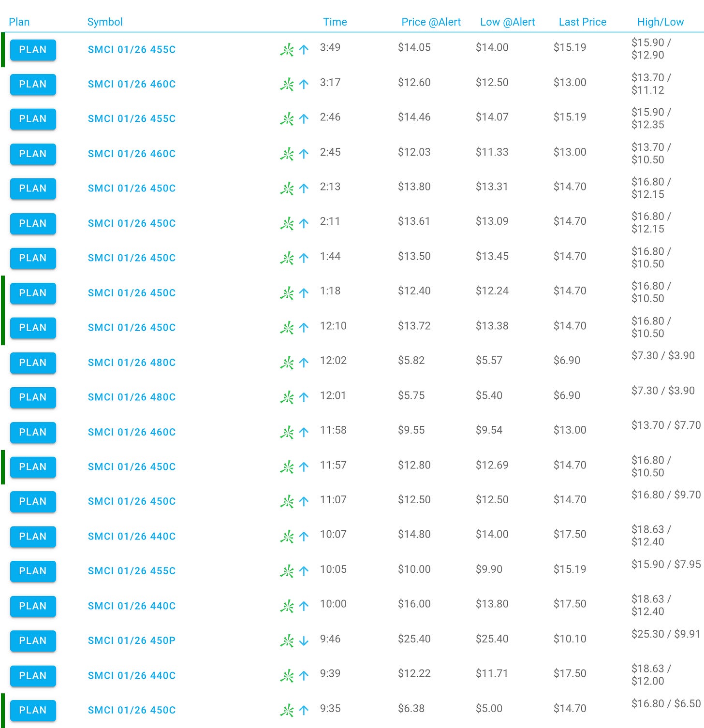The height and width of the screenshot is (728, 704).
Task: Click the green burst icon in the 11:58 row
Action: [287, 432]
